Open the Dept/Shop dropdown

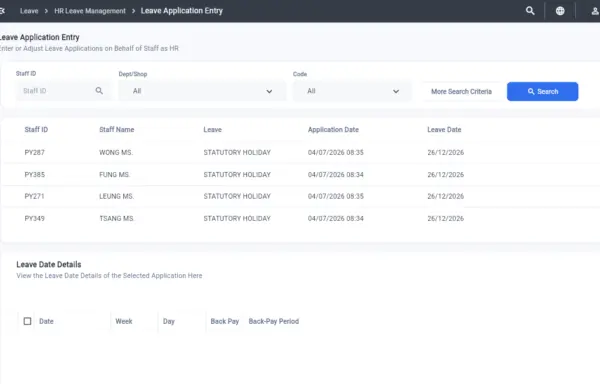pos(202,91)
